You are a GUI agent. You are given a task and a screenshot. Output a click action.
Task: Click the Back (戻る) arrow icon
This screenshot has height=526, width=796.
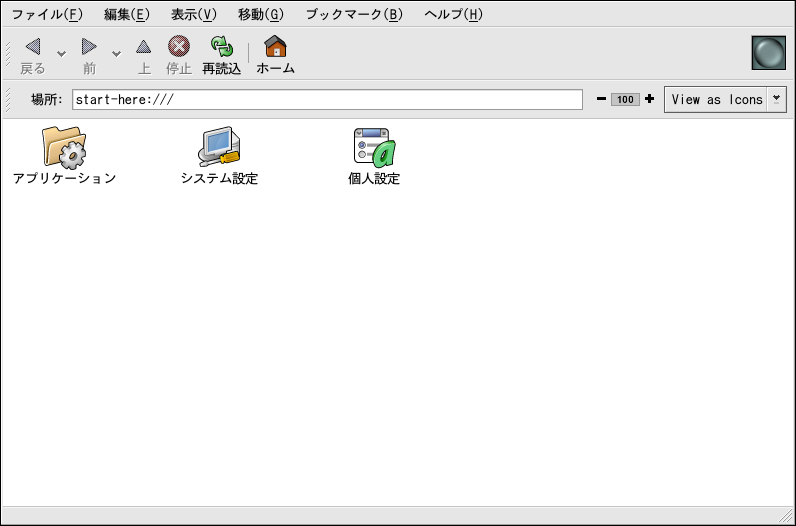click(x=33, y=47)
